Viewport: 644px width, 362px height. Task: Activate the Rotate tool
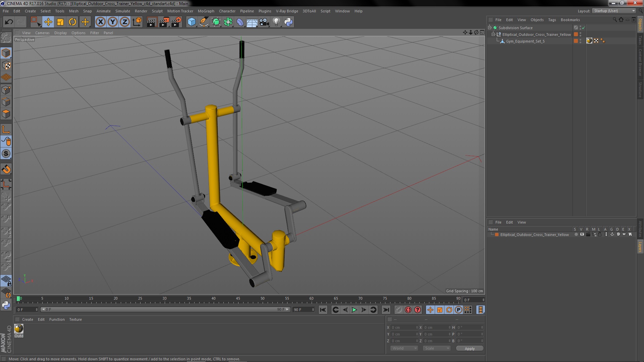pos(72,22)
